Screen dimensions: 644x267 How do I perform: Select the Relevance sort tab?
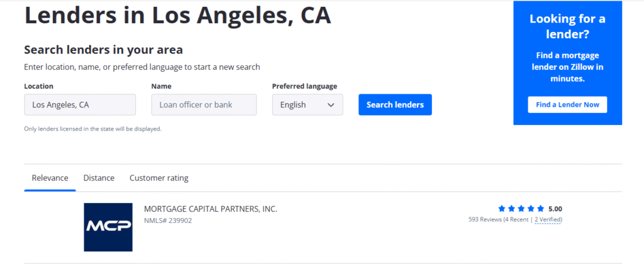tap(50, 178)
